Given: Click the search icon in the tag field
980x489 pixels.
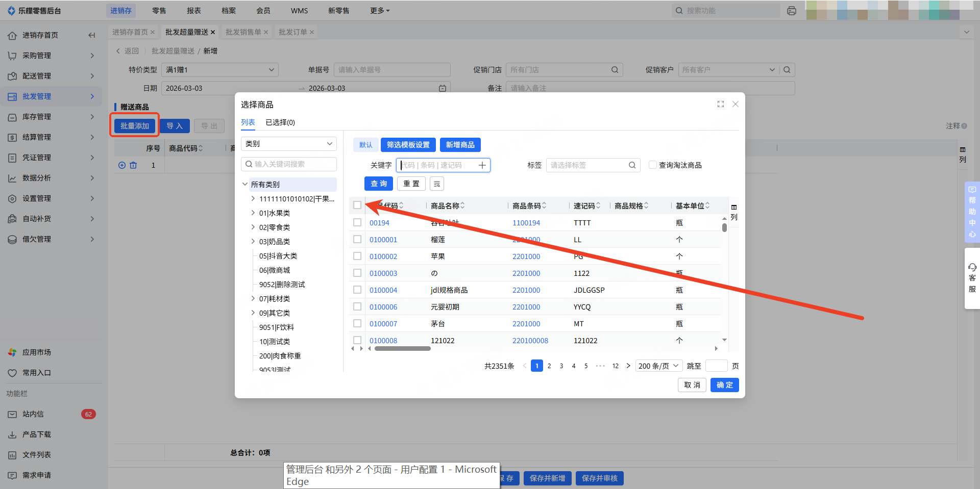Looking at the screenshot, I should point(632,165).
